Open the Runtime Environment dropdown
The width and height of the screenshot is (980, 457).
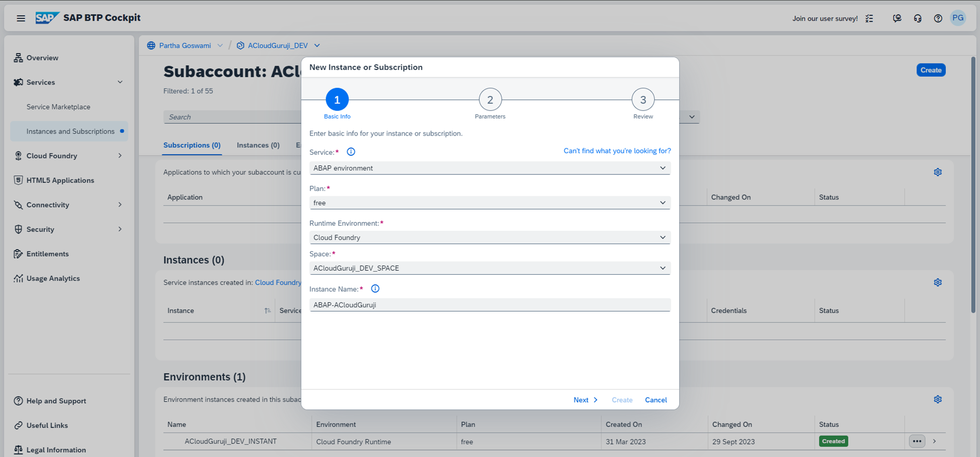[x=490, y=238]
